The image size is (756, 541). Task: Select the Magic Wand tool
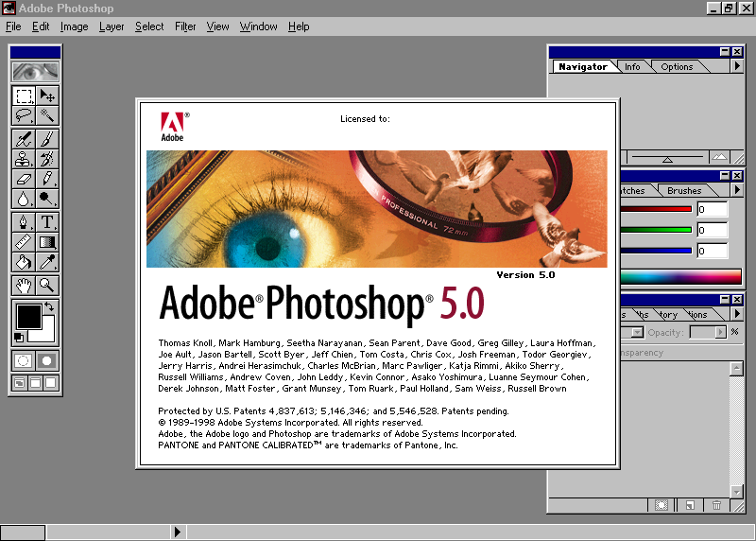46,115
